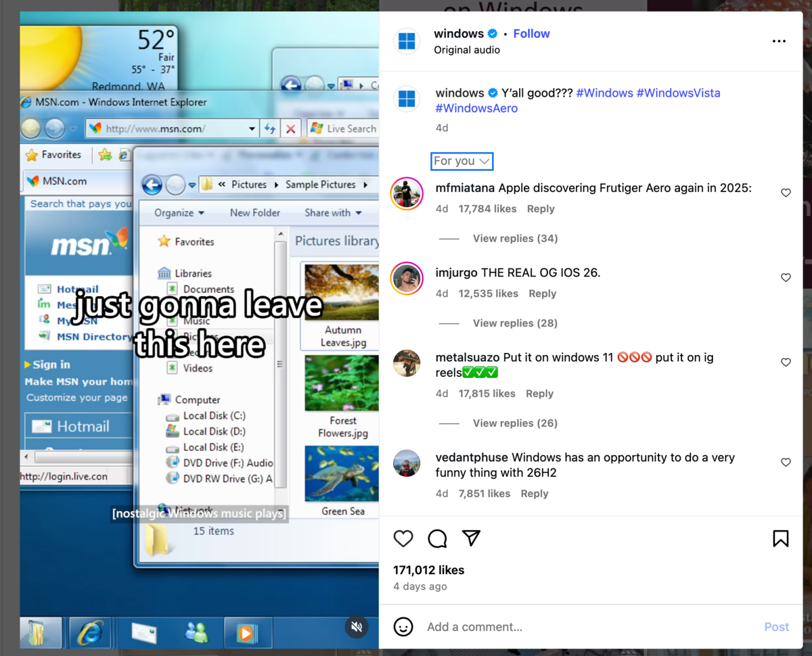812x656 pixels.
Task: Select the Explorer back arrow in video
Action: (x=152, y=184)
